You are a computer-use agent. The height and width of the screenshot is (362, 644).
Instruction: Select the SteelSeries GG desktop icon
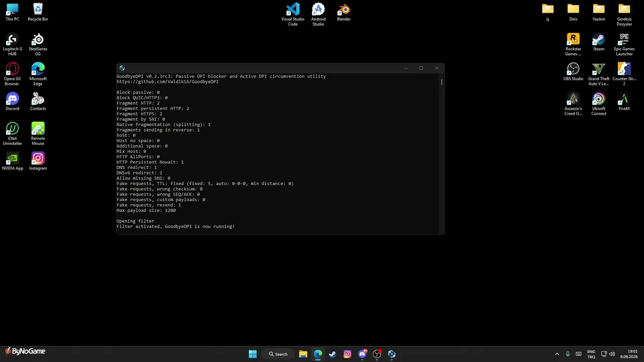point(38,45)
